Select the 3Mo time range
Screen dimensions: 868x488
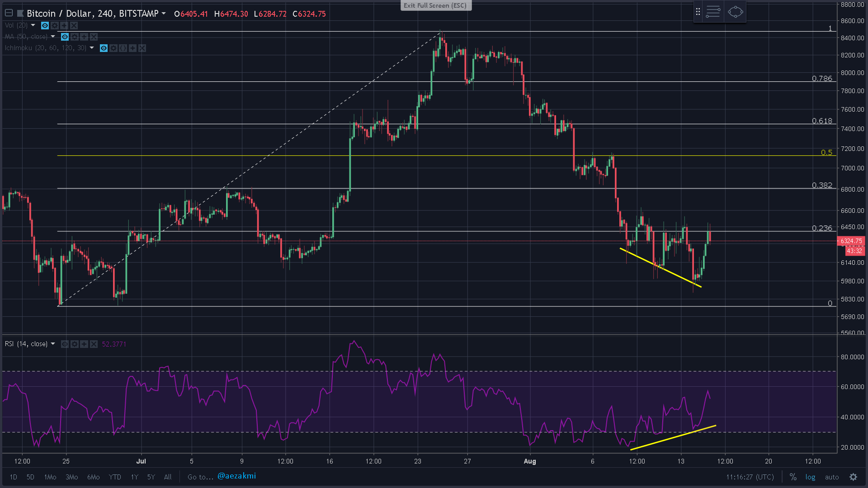[71, 477]
